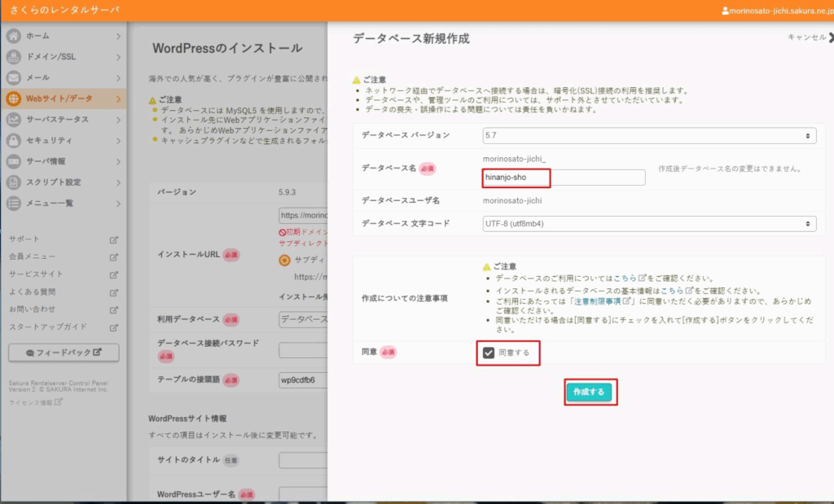Click external link icon beside サポート
834x504 pixels.
114,239
